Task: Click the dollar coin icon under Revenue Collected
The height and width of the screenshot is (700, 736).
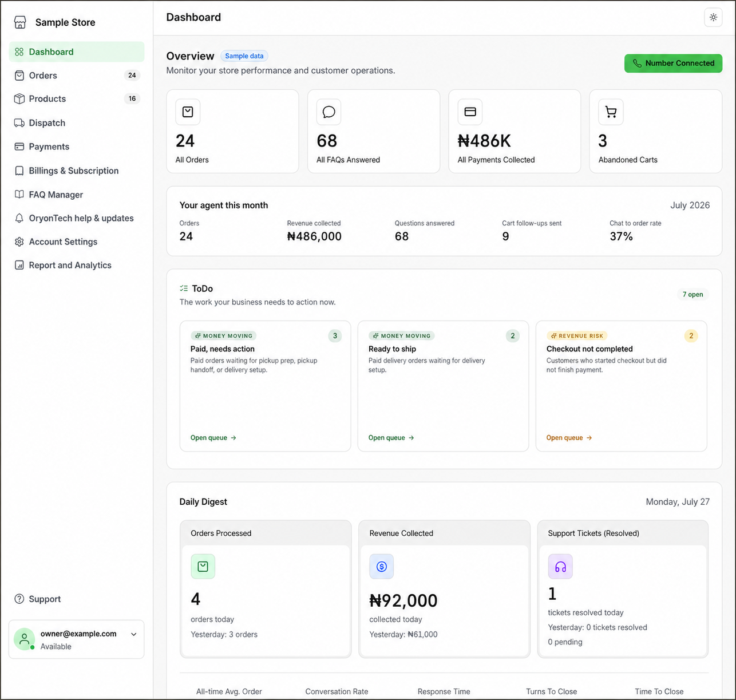Action: click(x=382, y=567)
